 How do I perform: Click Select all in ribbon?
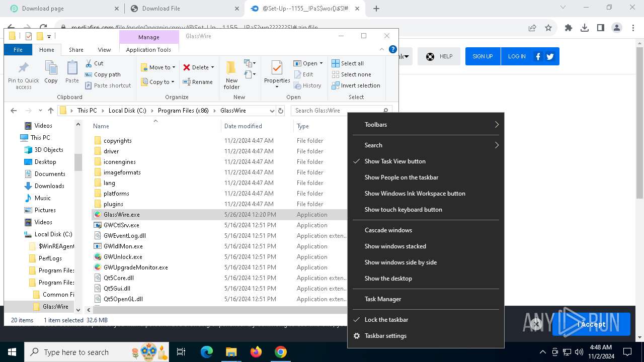(x=348, y=63)
